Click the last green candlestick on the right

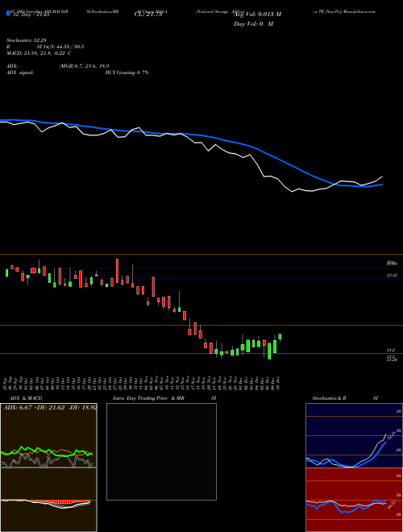pyautogui.click(x=280, y=337)
